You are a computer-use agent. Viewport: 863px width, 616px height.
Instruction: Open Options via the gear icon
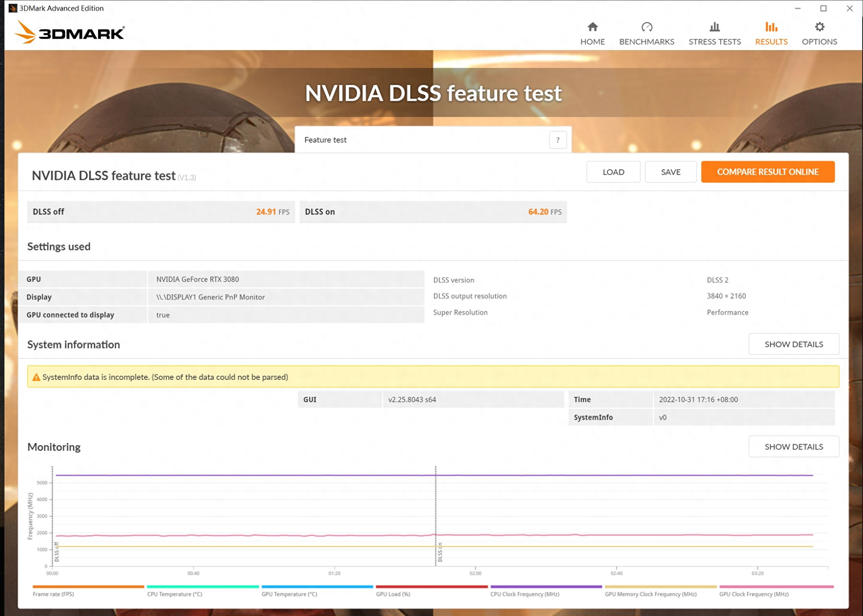point(820,27)
